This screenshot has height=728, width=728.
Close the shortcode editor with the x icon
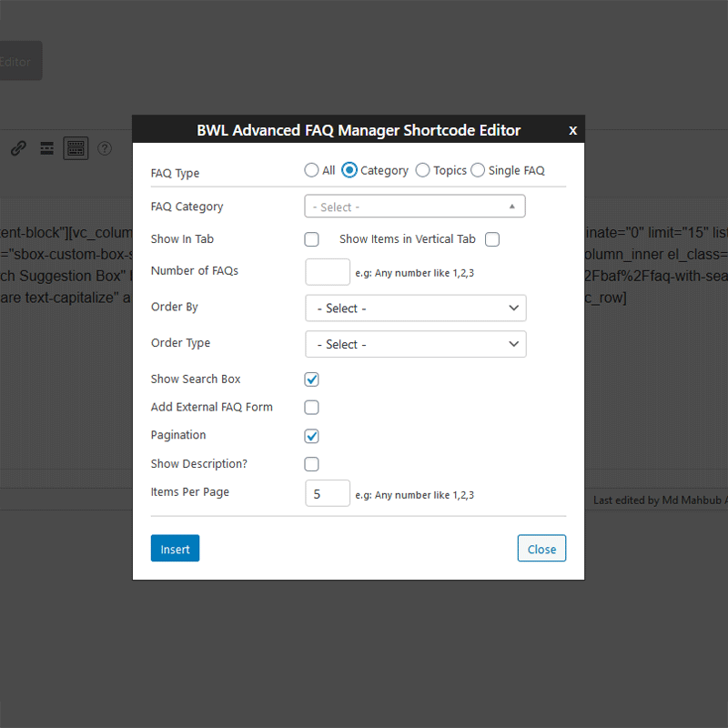click(x=572, y=130)
